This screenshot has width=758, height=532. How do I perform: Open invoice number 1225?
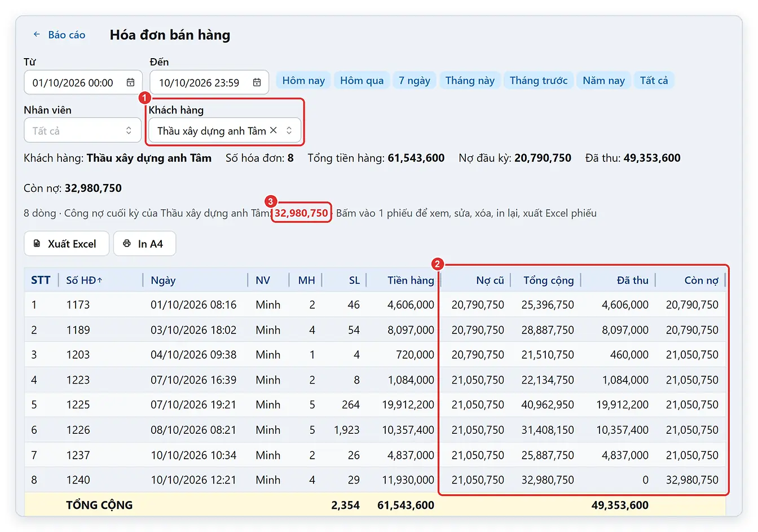[x=78, y=405]
